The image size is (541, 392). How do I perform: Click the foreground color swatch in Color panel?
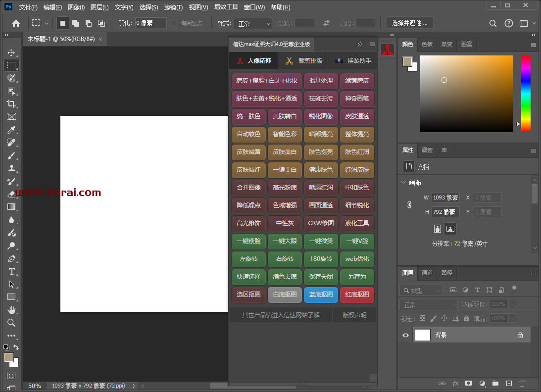407,62
